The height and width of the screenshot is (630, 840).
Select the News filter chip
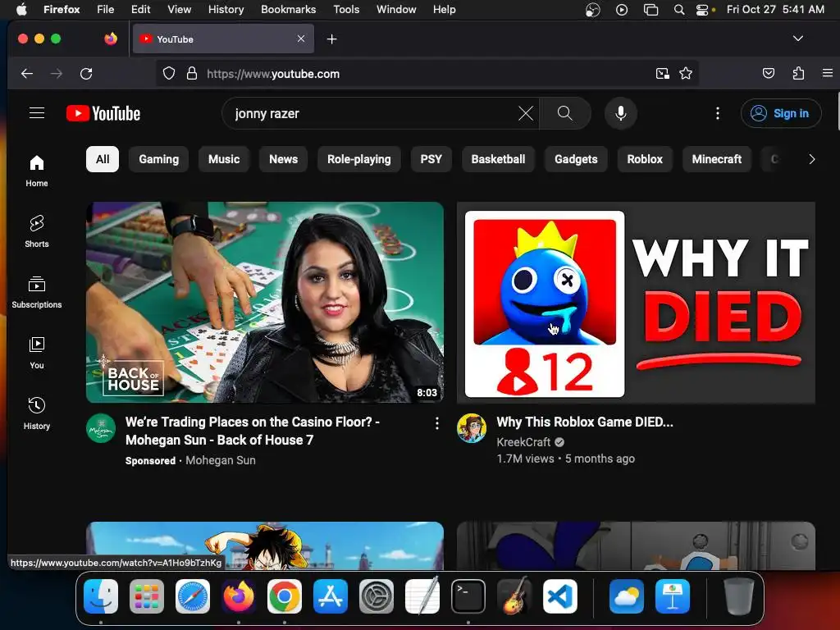point(283,159)
